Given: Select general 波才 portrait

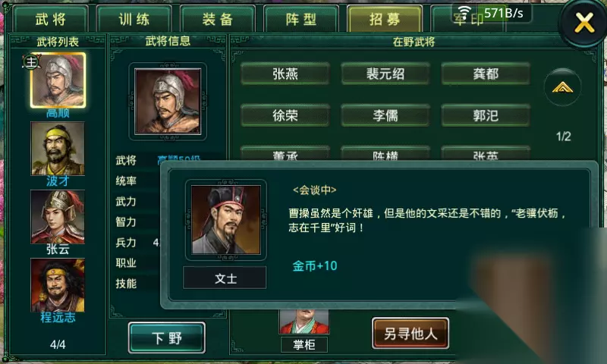Looking at the screenshot, I should point(58,149).
